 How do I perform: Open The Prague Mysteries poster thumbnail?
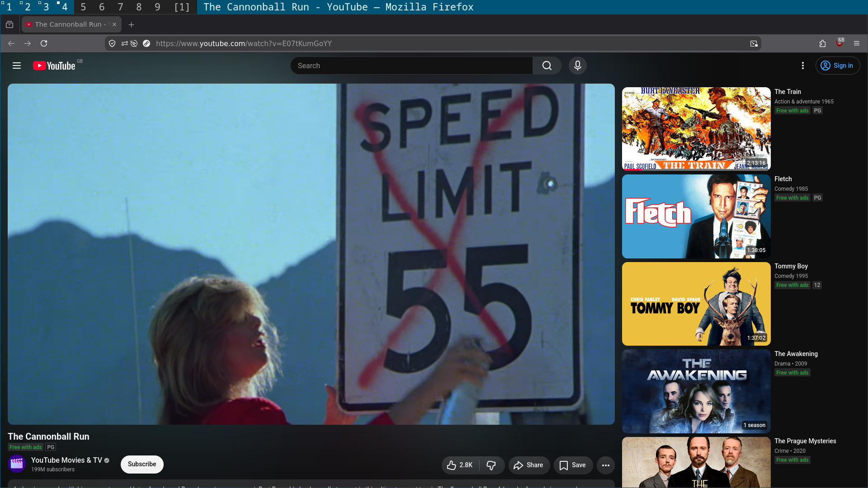(x=696, y=462)
